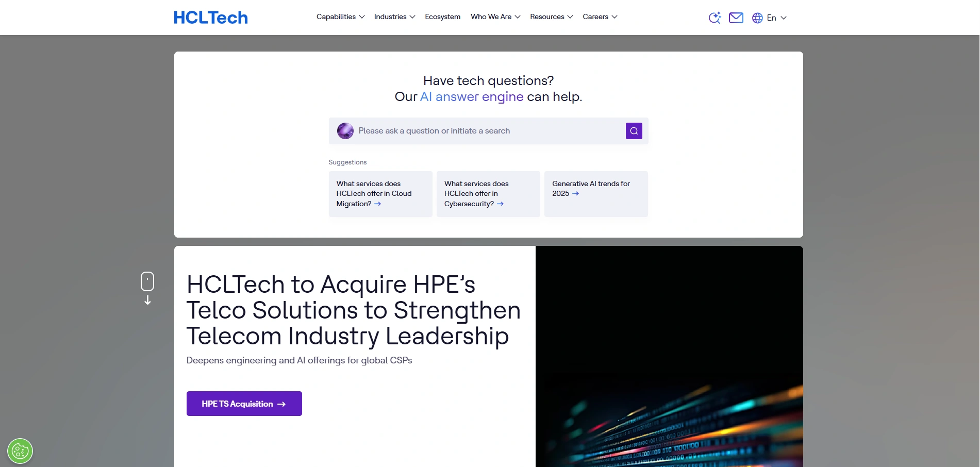Viewport: 980px width, 467px height.
Task: Expand the Who We Are menu
Action: point(495,17)
